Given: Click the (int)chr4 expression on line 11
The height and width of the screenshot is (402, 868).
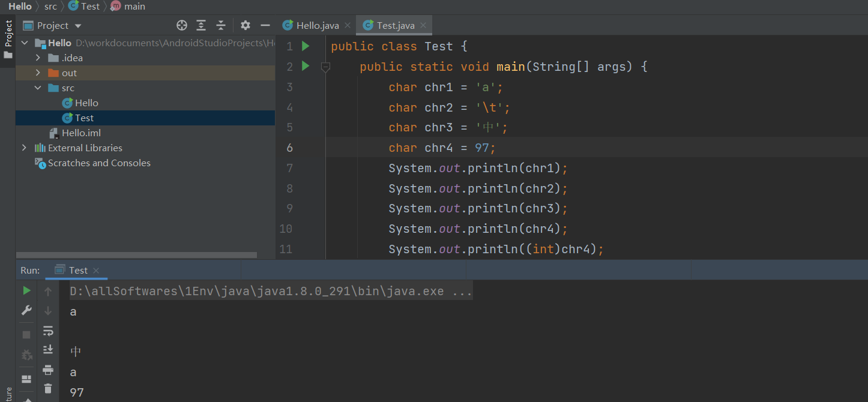Looking at the screenshot, I should 561,249.
